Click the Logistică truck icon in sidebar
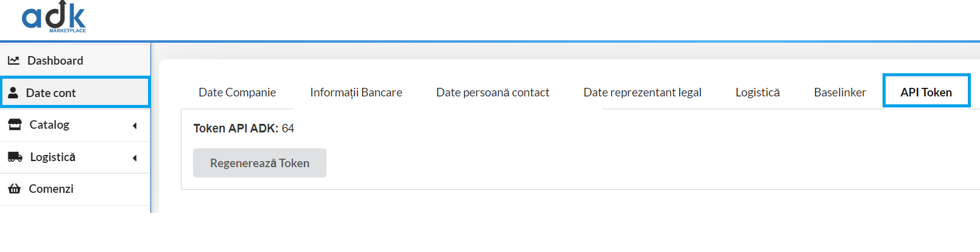Screen dimensions: 980x252 [x=15, y=157]
